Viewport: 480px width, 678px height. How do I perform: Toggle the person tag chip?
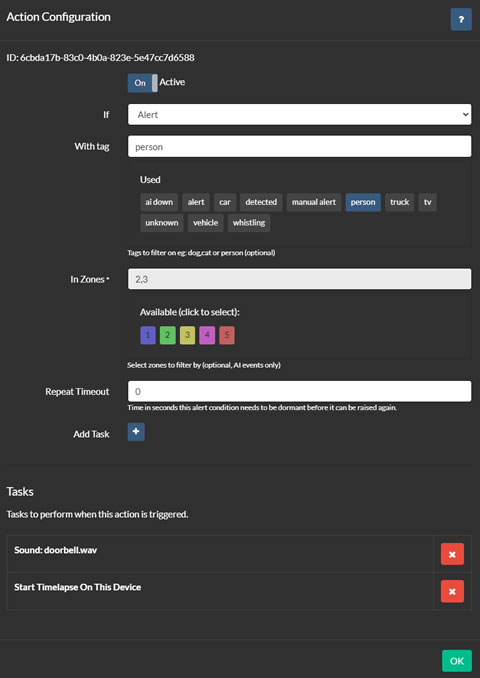(363, 202)
